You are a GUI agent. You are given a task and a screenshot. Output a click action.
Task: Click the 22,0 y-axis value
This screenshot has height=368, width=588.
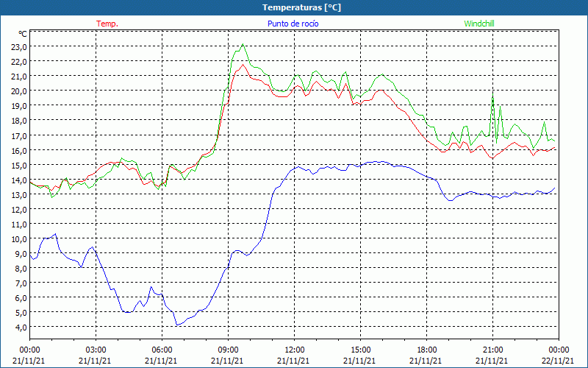[x=20, y=62]
